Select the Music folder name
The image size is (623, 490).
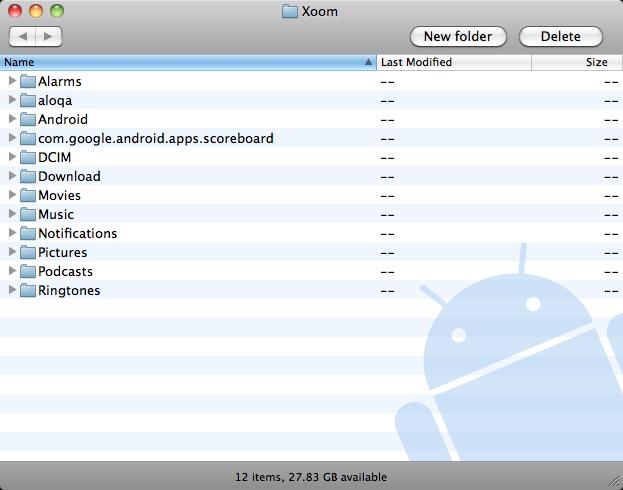pos(56,215)
